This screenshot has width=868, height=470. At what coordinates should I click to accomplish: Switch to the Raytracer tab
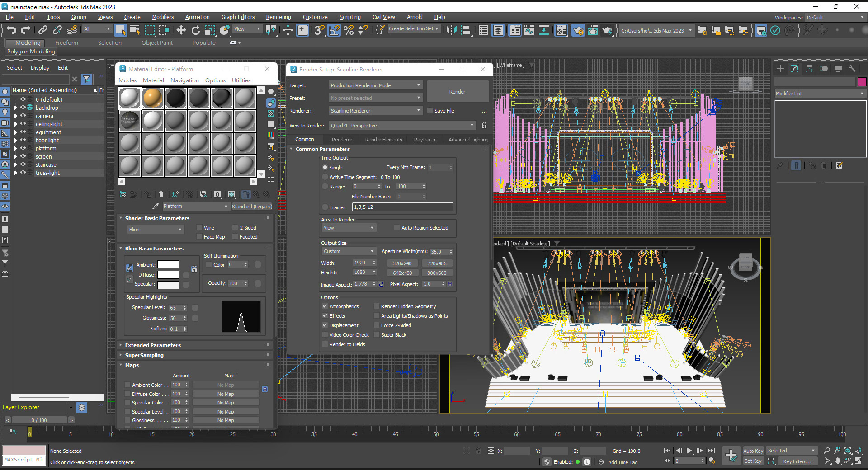[425, 140]
